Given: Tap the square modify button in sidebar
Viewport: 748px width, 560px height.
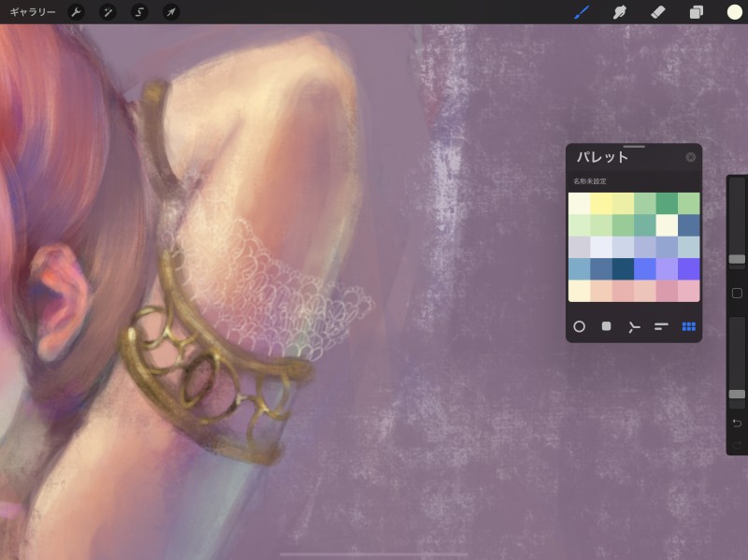Looking at the screenshot, I should [737, 293].
